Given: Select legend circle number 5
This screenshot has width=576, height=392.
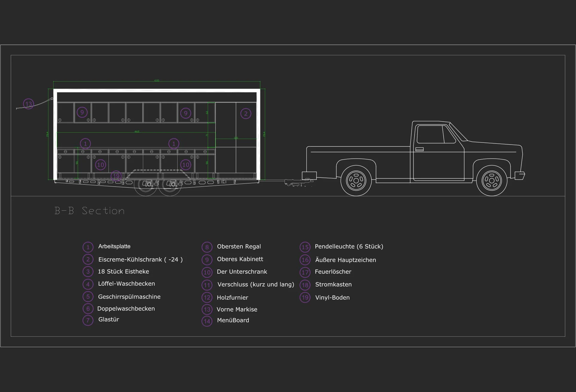Looking at the screenshot, I should [x=88, y=297].
